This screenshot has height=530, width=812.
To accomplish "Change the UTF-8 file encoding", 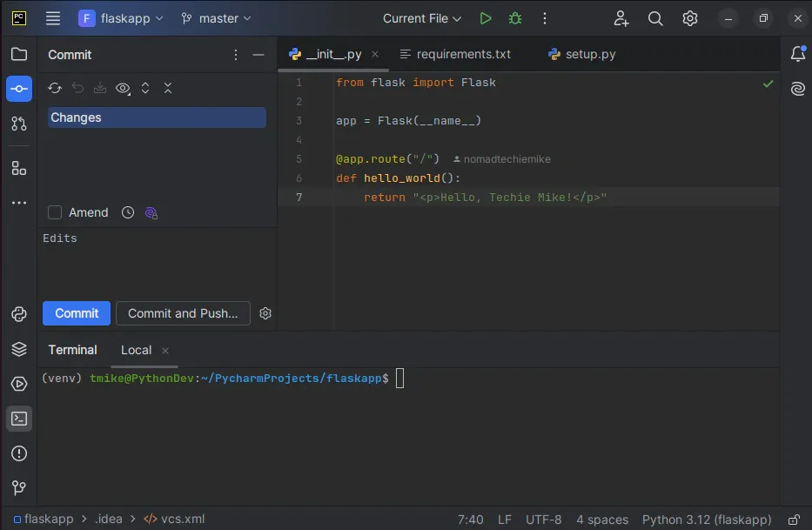I will pyautogui.click(x=543, y=520).
